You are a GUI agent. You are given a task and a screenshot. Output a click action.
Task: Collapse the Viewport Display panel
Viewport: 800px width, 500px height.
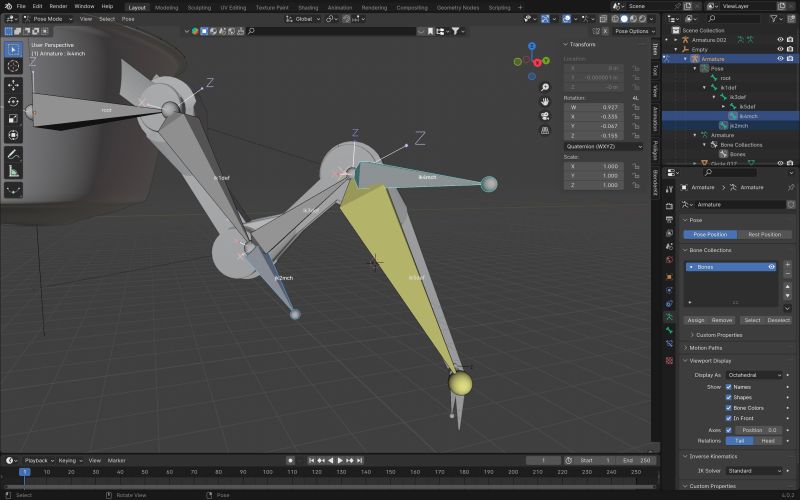710,361
